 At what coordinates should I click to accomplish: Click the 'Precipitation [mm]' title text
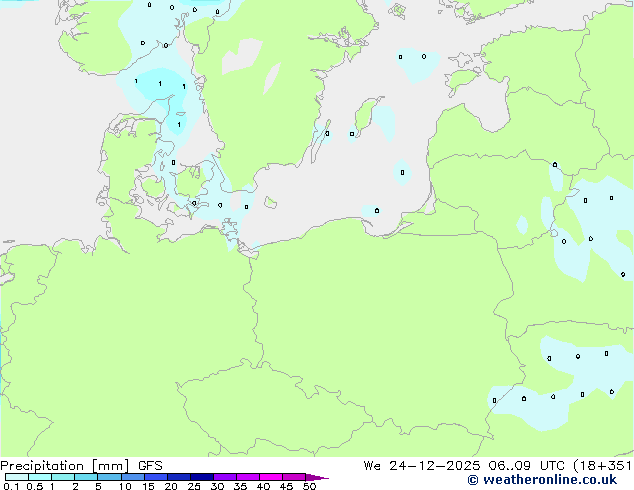[x=65, y=466]
